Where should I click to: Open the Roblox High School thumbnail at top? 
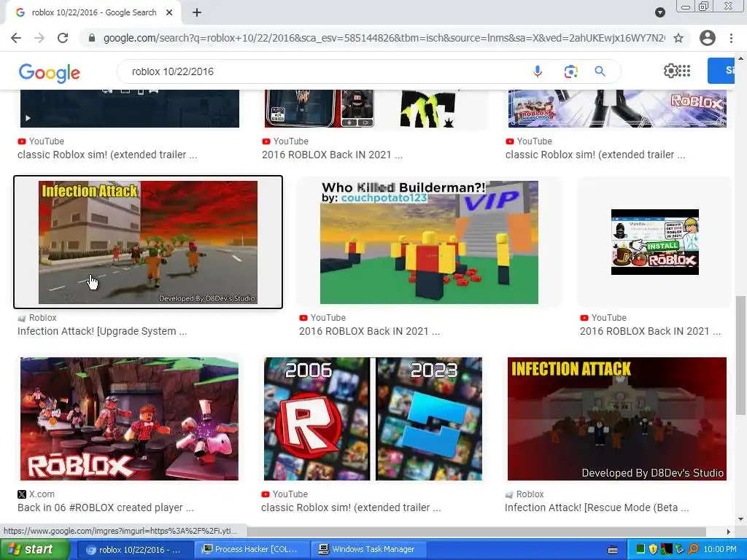click(x=617, y=109)
